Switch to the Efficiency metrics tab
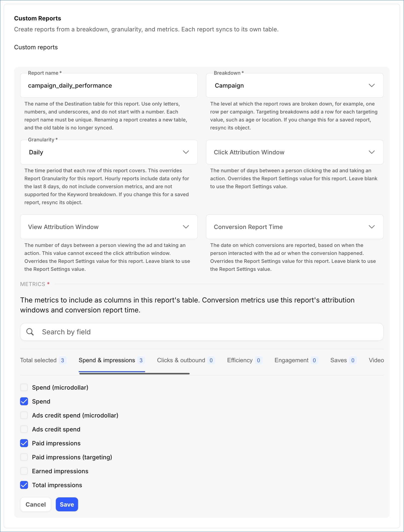The image size is (404, 532). [x=245, y=360]
